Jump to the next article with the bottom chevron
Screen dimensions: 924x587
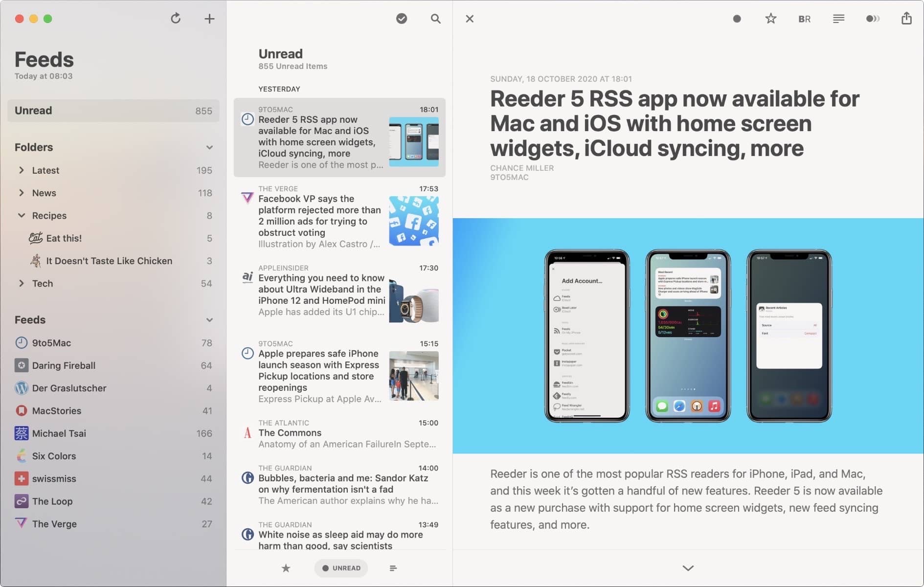(688, 568)
